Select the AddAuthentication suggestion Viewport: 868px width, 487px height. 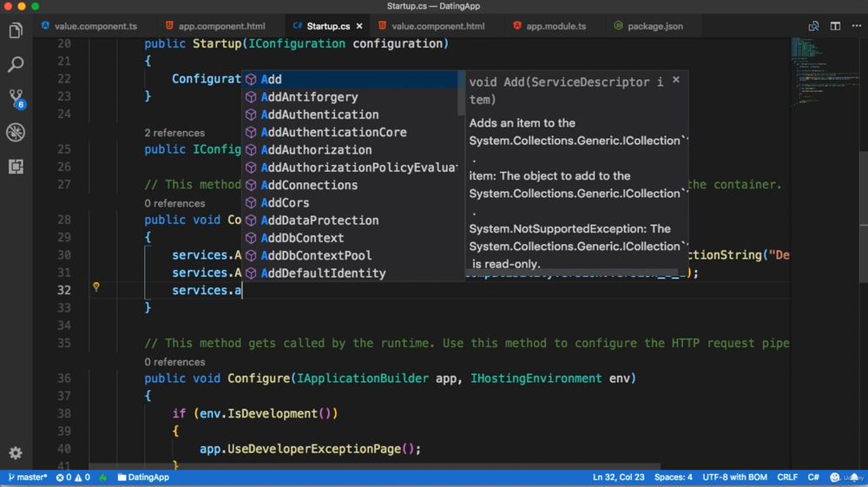tap(351, 115)
